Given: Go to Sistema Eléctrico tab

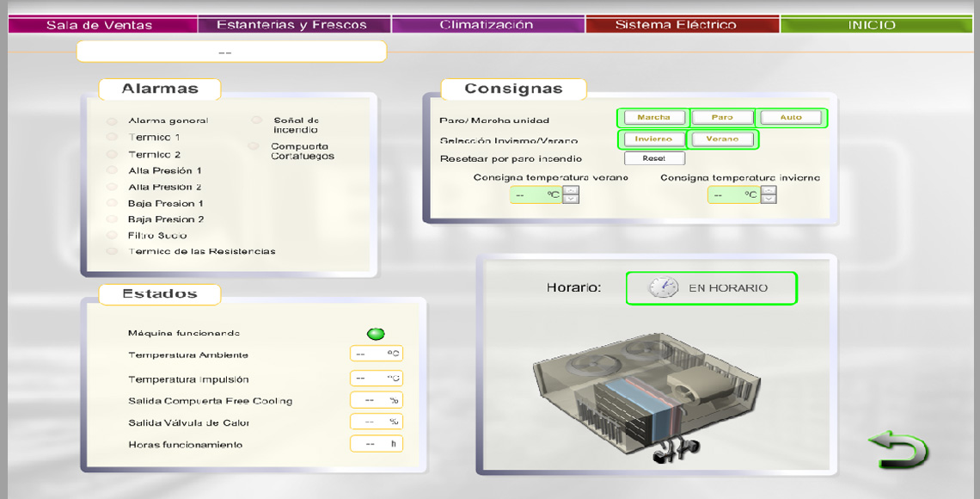Looking at the screenshot, I should [683, 25].
